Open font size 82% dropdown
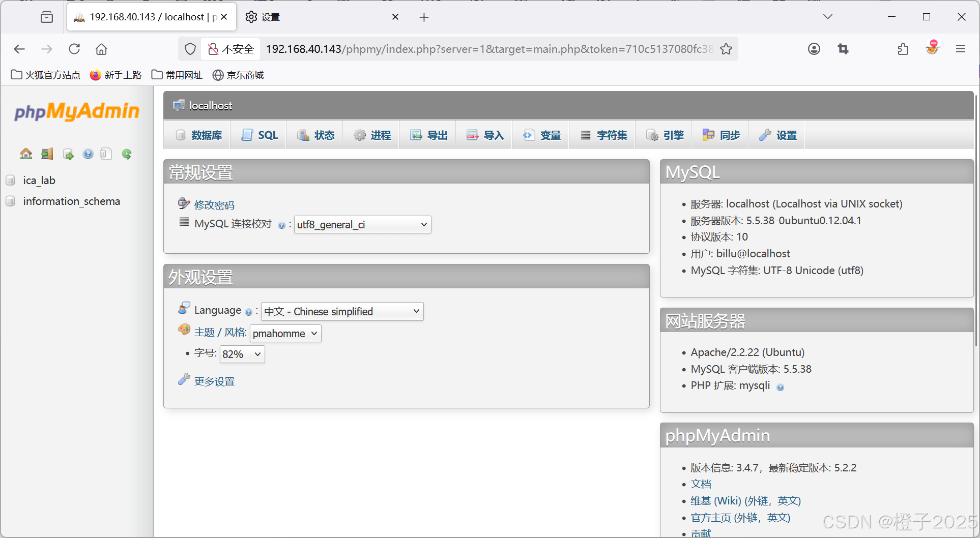 pyautogui.click(x=242, y=354)
